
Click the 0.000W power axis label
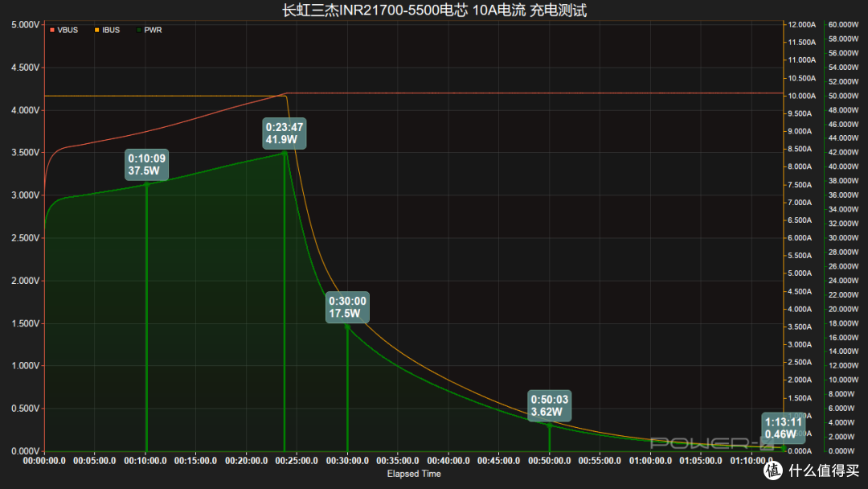point(841,450)
